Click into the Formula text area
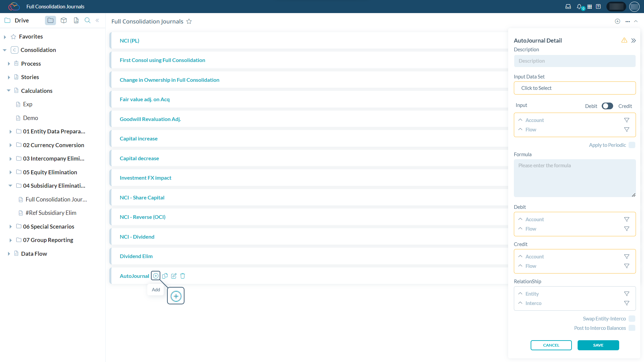This screenshot has width=644, height=362. pyautogui.click(x=575, y=178)
